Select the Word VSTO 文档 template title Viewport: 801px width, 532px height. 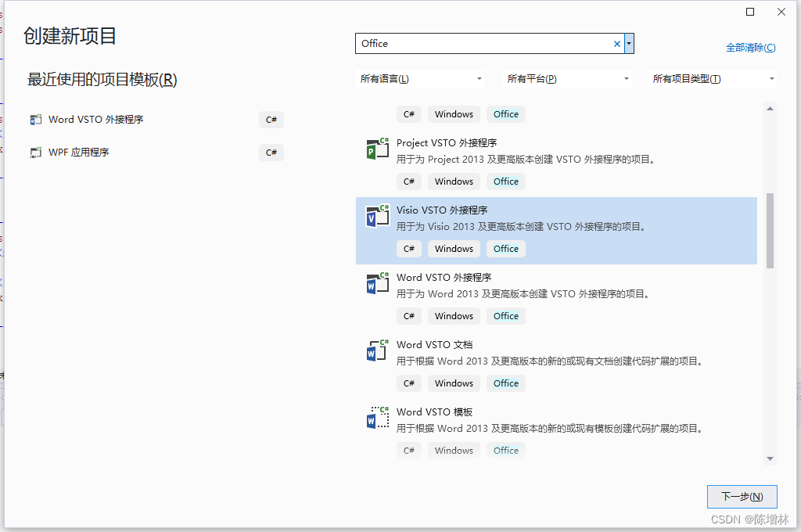[x=434, y=345]
